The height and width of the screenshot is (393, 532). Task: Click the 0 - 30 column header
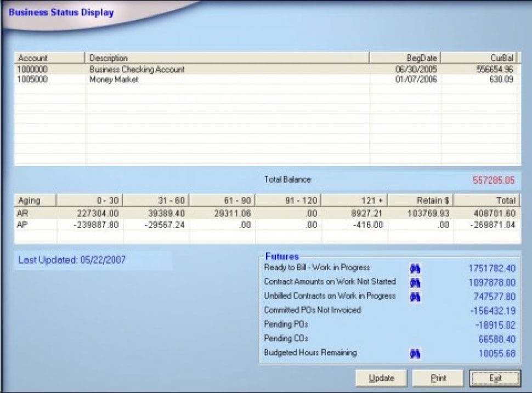[x=89, y=201]
